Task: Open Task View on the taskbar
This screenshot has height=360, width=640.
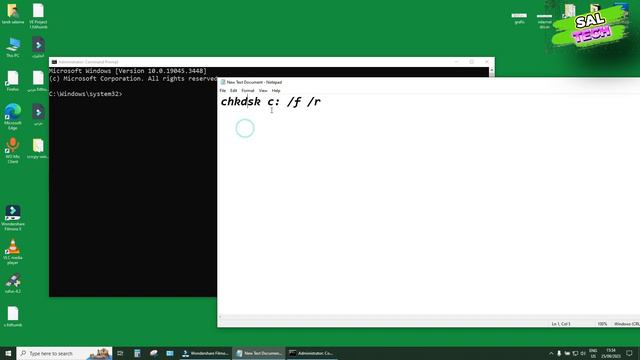Action: pos(120,353)
